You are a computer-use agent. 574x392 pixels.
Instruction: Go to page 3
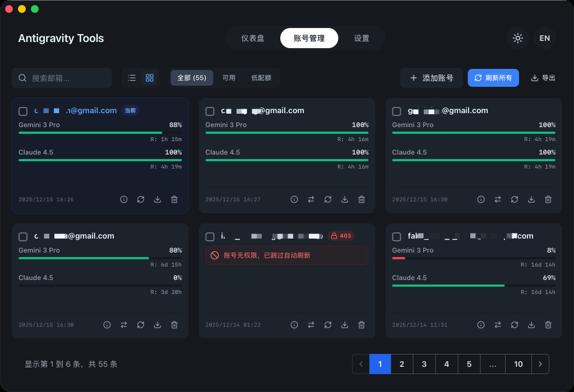pyautogui.click(x=424, y=364)
